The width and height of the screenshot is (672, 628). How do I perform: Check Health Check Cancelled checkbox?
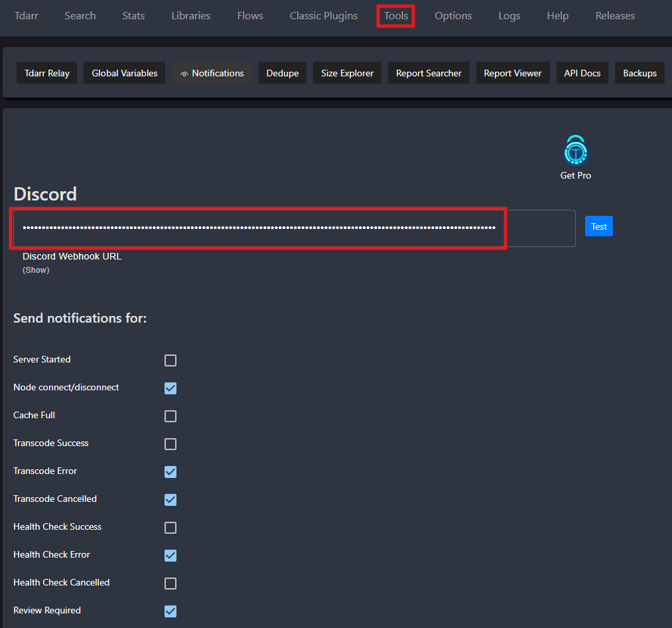(170, 584)
